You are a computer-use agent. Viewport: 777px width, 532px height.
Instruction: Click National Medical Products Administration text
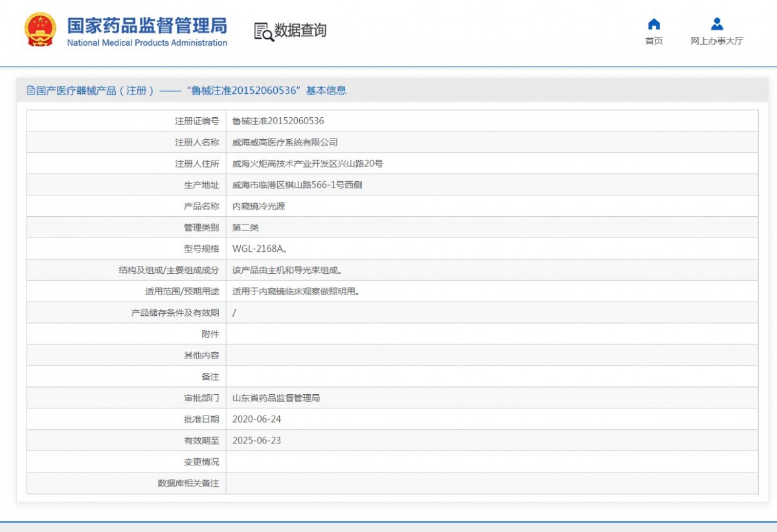(x=147, y=43)
